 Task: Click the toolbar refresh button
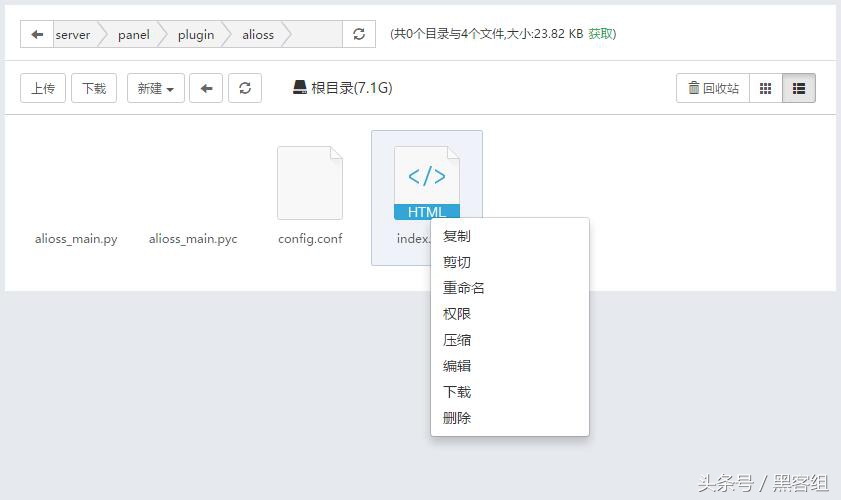click(x=245, y=88)
